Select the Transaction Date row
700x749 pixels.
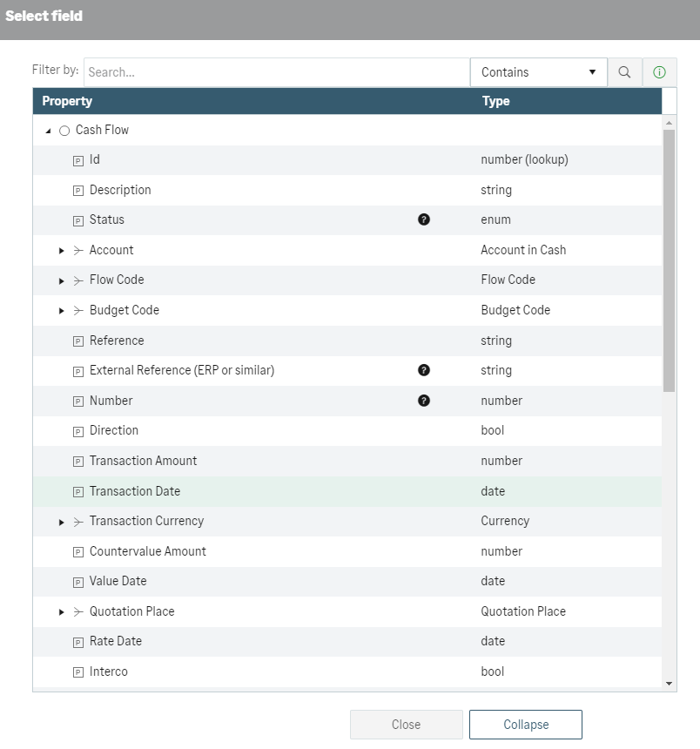coord(347,491)
